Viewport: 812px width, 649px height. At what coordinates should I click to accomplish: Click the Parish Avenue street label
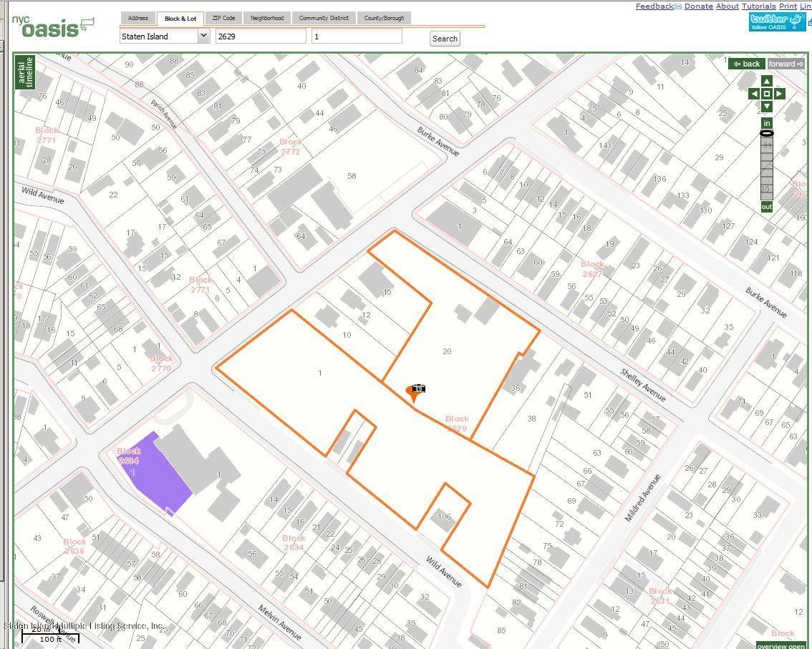click(164, 114)
